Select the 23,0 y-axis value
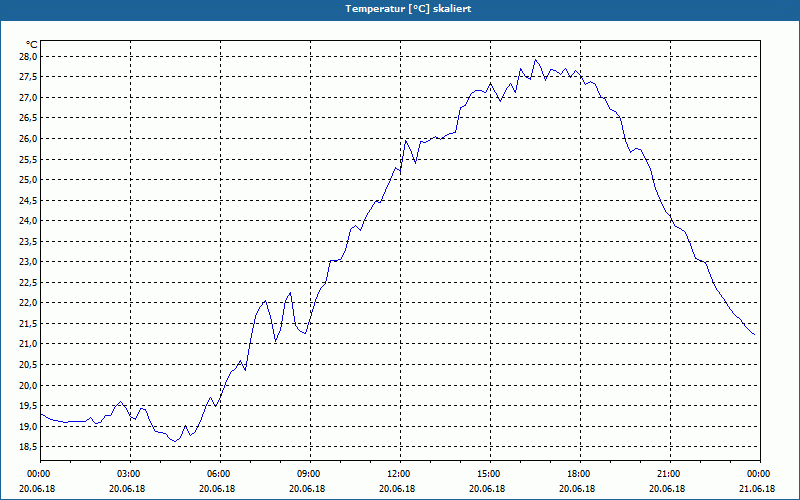 pyautogui.click(x=29, y=262)
